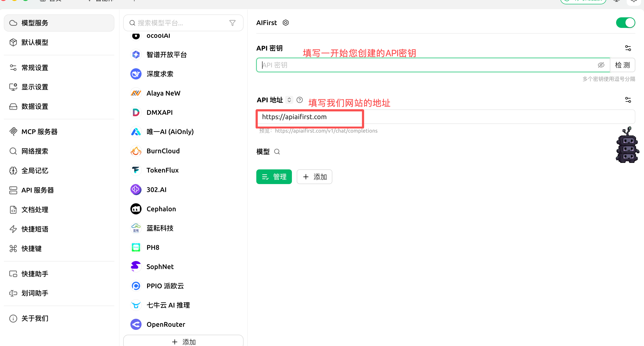The height and width of the screenshot is (346, 644).
Task: Open 数据设置 settings
Action: tap(59, 107)
